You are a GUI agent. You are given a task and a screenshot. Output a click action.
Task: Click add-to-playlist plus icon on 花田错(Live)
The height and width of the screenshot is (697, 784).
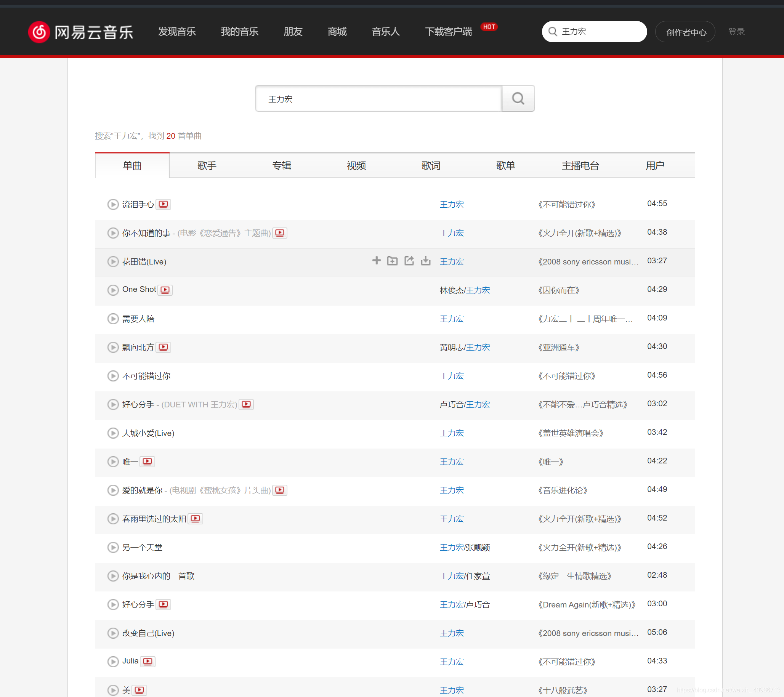tap(376, 261)
